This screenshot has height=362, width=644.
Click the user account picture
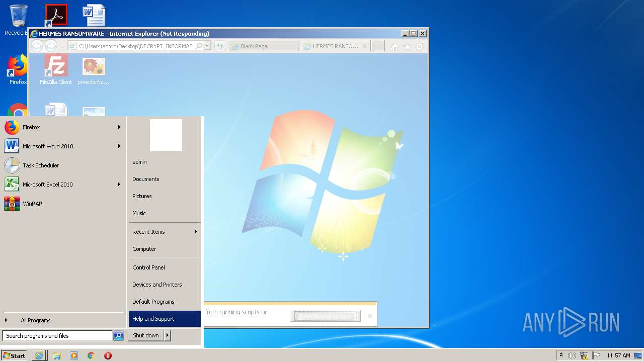coord(166,135)
